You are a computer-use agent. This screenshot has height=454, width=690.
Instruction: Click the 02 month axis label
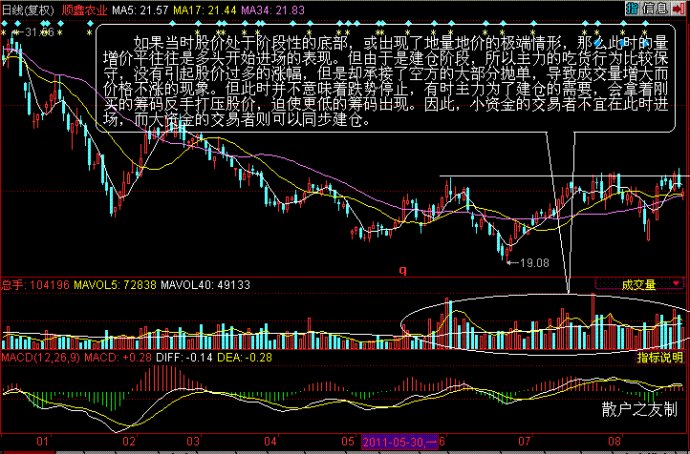tap(129, 441)
